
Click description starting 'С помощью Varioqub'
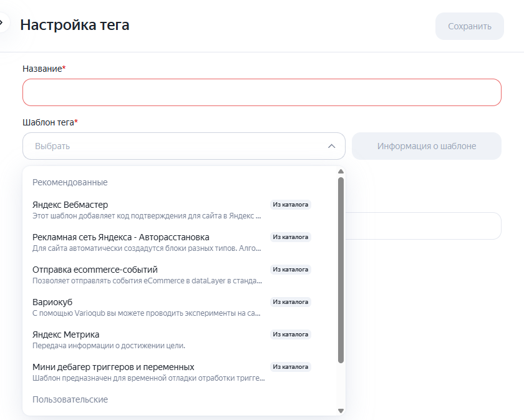click(x=147, y=313)
